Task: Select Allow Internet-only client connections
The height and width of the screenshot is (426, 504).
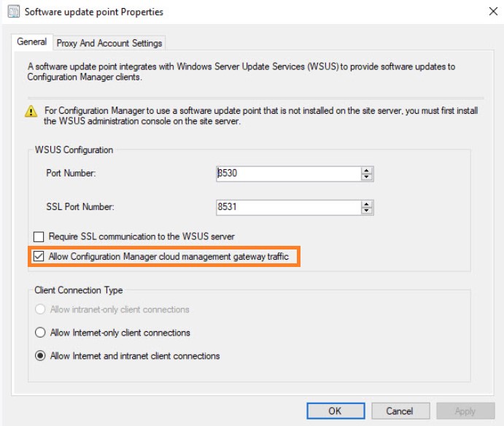Action: (x=40, y=333)
